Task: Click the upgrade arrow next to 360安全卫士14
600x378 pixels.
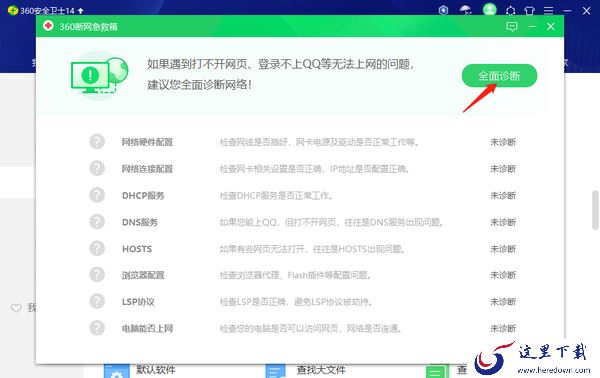Action: click(80, 11)
